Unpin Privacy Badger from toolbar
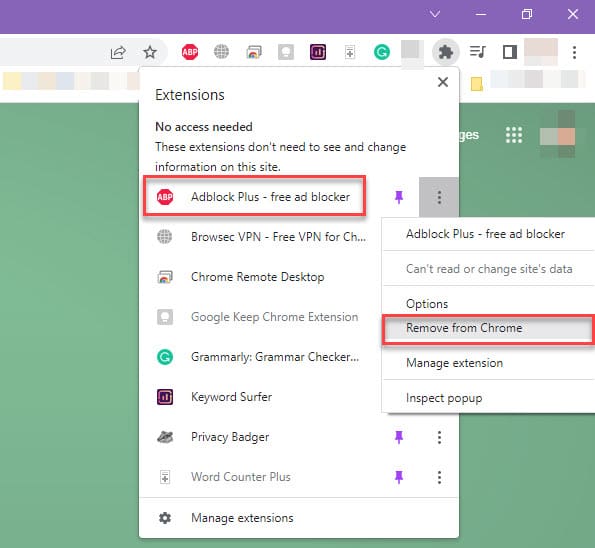Screen dimensions: 595x548 pyautogui.click(x=399, y=437)
